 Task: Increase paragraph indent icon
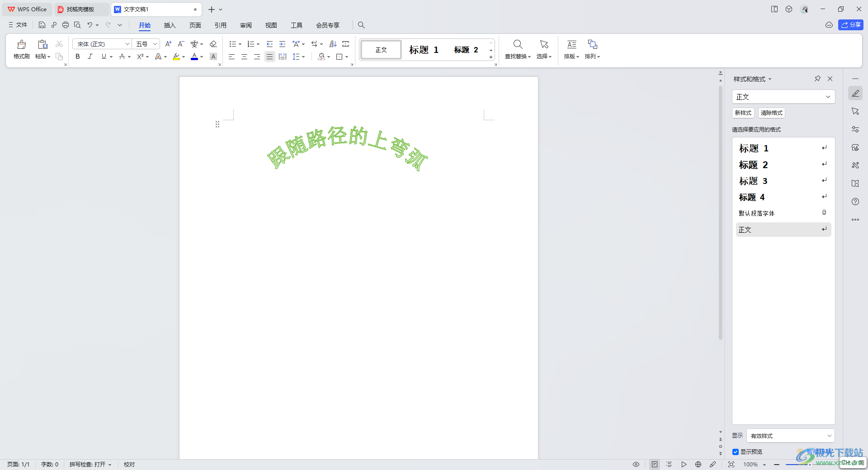[x=282, y=44]
